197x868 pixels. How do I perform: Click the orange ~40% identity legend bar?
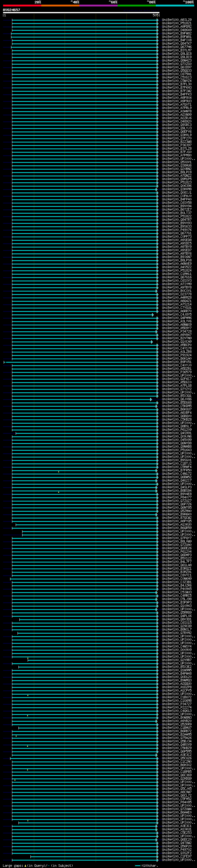[60, 6]
